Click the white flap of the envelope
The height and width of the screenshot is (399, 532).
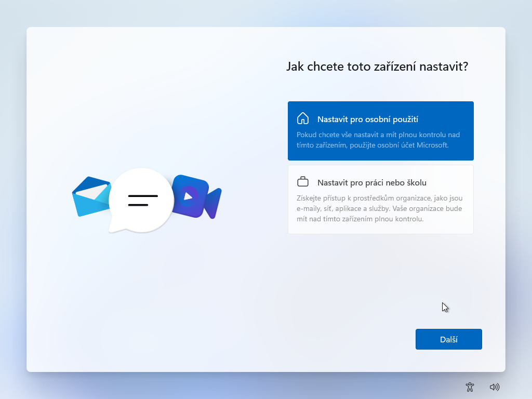92,192
